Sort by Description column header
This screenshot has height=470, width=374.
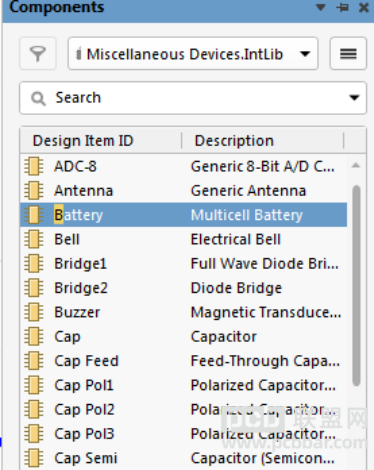234,141
